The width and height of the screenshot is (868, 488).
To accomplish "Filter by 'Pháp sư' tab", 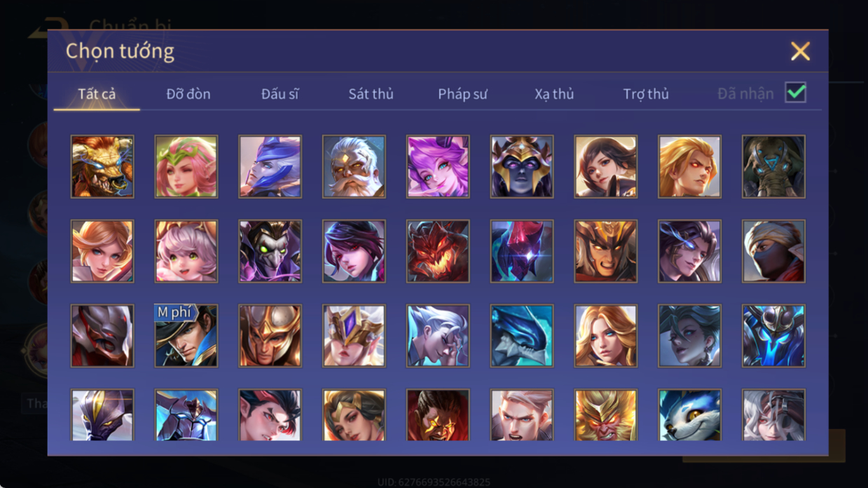I will [462, 94].
